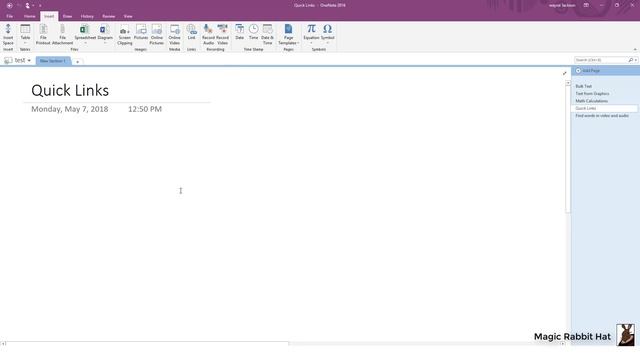The width and height of the screenshot is (640, 360).
Task: Click the Quick Links page title
Action: [x=70, y=90]
